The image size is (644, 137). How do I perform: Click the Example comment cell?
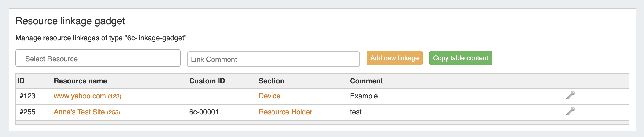pyautogui.click(x=364, y=96)
